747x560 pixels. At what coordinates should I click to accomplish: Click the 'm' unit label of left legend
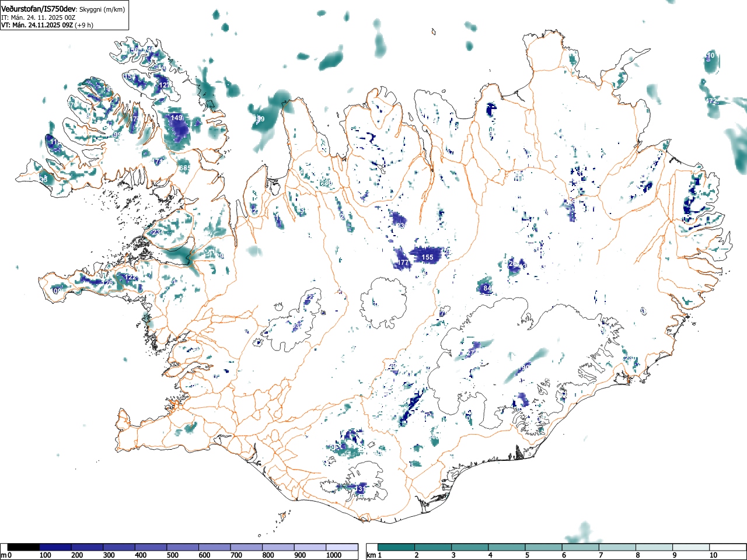4,555
